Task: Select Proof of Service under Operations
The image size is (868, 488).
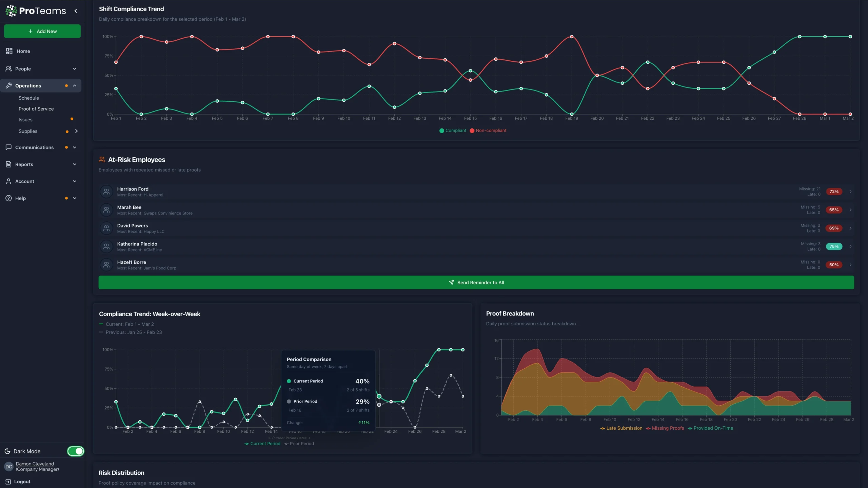Action: [36, 108]
